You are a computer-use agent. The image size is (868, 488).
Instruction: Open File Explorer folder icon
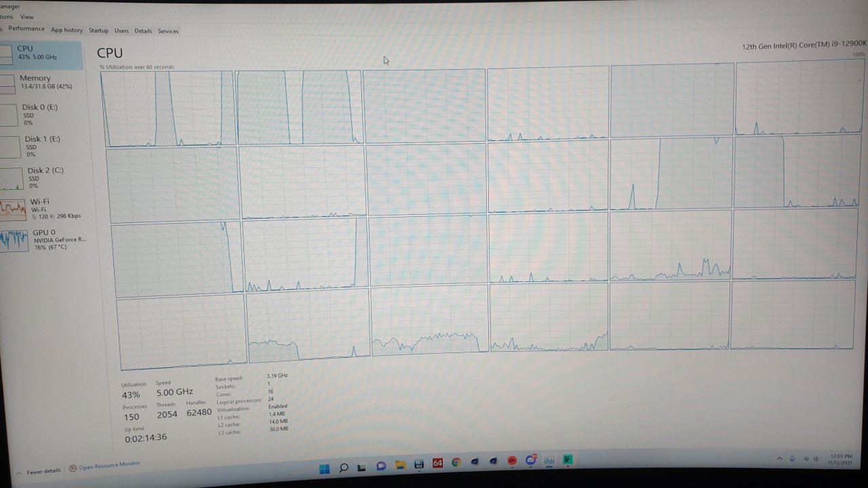point(400,466)
